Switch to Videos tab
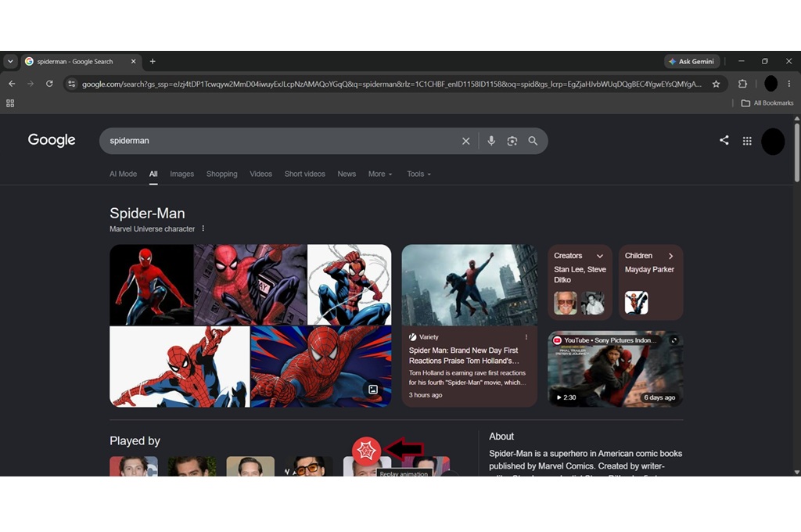Image resolution: width=801 pixels, height=532 pixels. coord(260,174)
